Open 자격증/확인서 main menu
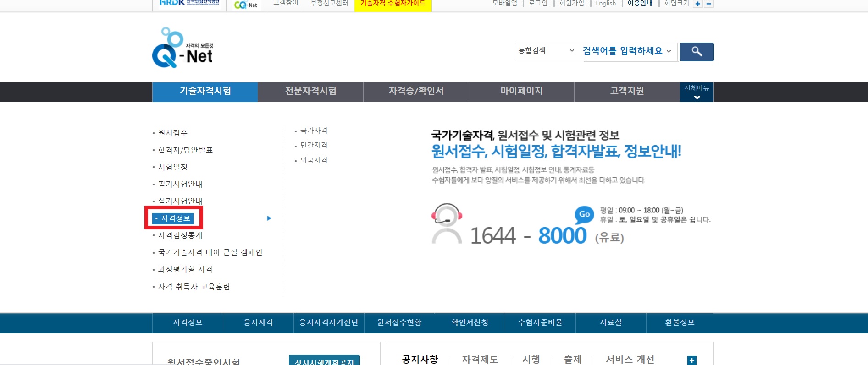Viewport: 868px width, 365px height. pos(416,92)
